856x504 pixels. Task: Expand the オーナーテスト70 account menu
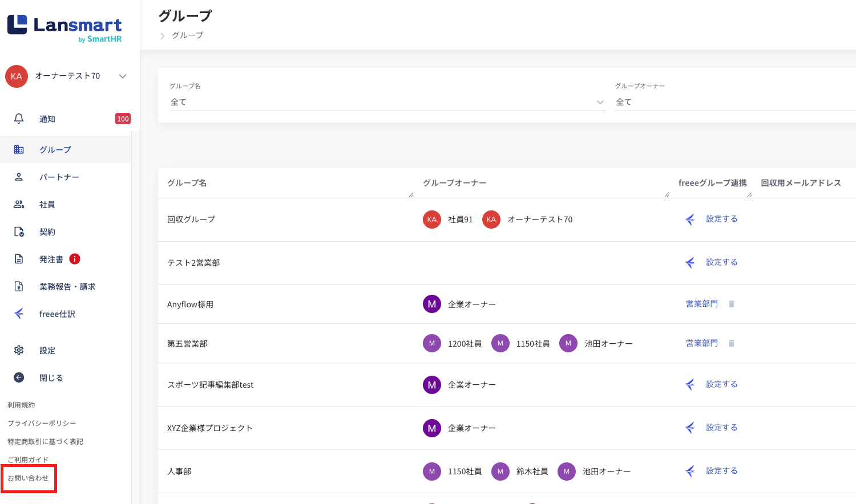coord(123,76)
